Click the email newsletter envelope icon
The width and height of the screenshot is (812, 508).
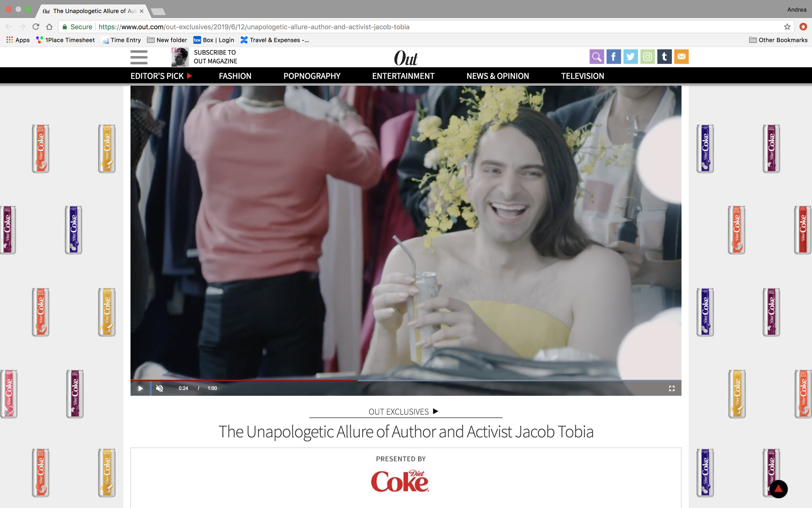tap(681, 57)
